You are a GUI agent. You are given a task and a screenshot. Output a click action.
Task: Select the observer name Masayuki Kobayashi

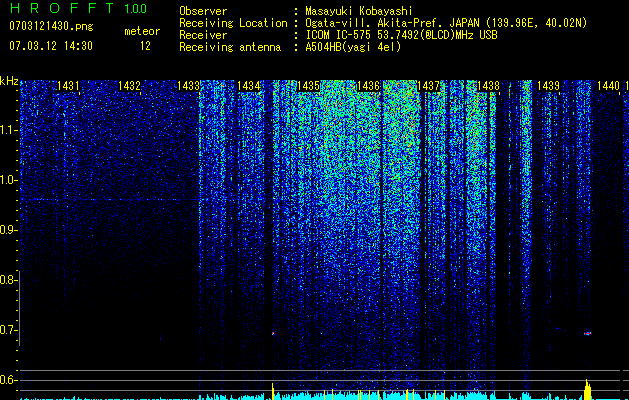point(359,11)
